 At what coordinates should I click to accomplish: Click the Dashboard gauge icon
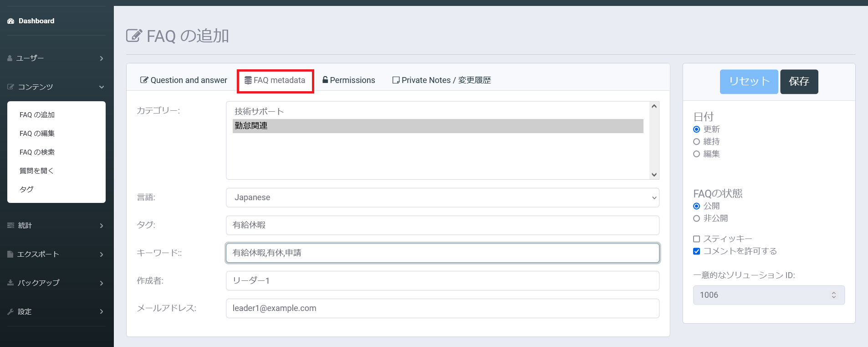11,21
